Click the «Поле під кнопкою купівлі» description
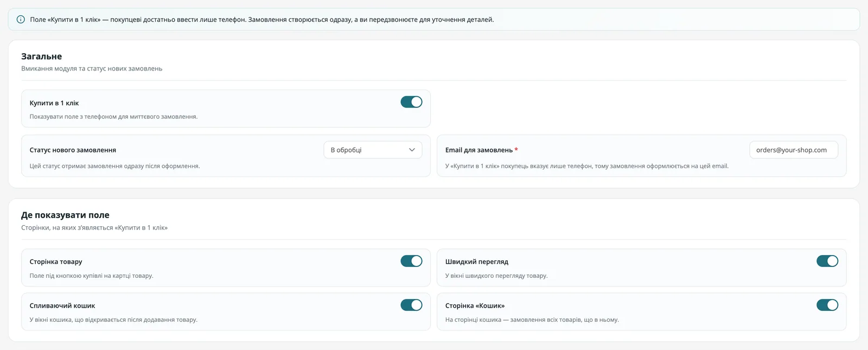 pos(92,276)
